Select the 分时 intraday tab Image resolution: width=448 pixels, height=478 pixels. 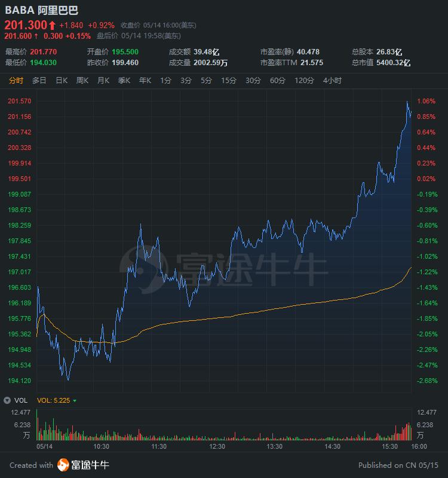(16, 81)
